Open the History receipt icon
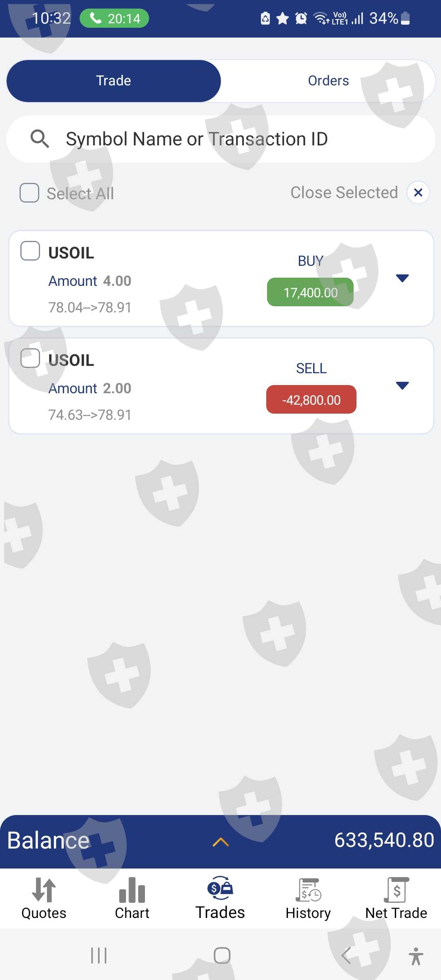This screenshot has height=980, width=441. [x=308, y=890]
